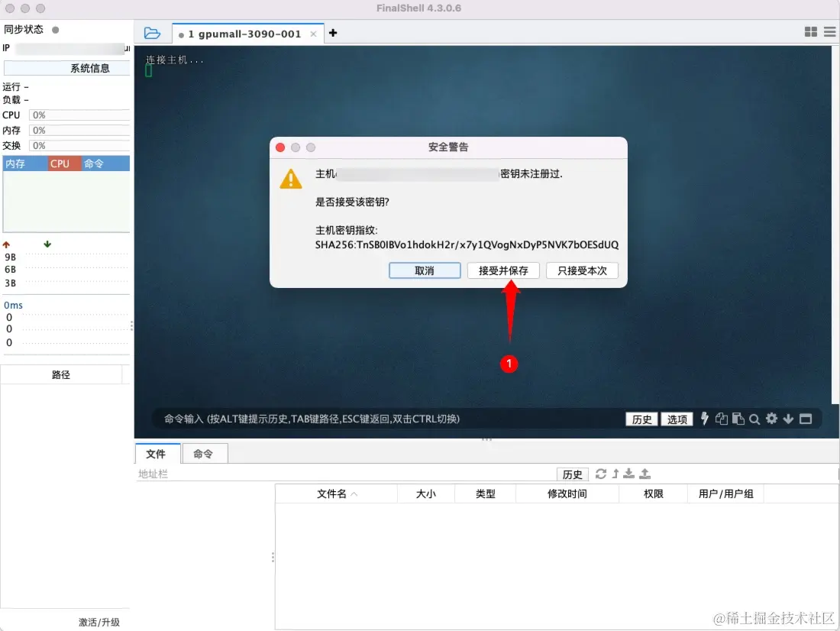The width and height of the screenshot is (840, 631).
Task: Click the 路径 path column header
Action: coord(61,375)
